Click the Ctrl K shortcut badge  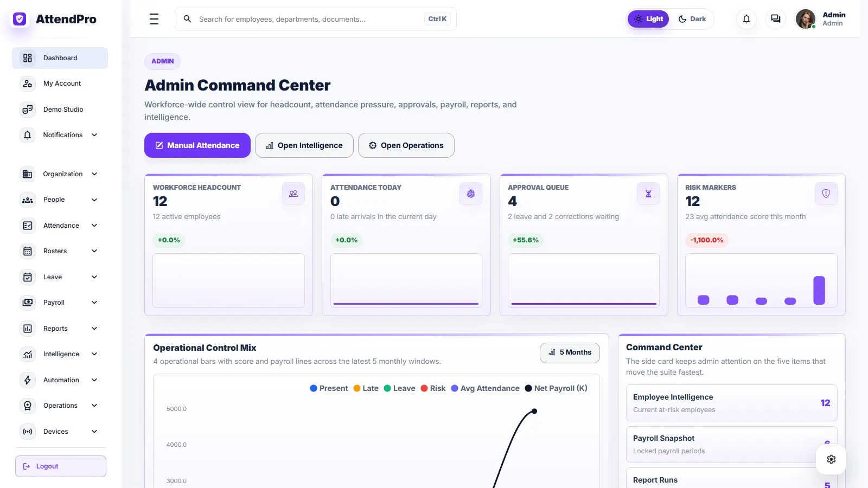coord(437,19)
